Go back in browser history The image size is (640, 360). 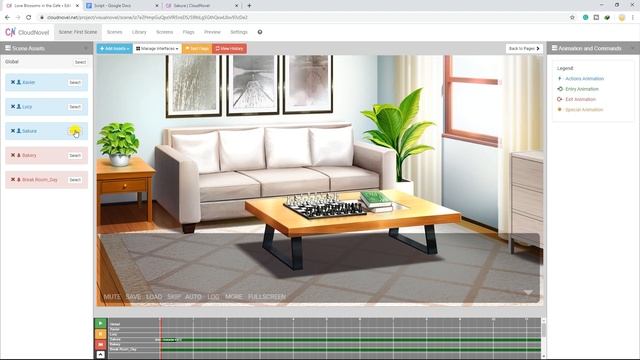[7, 18]
